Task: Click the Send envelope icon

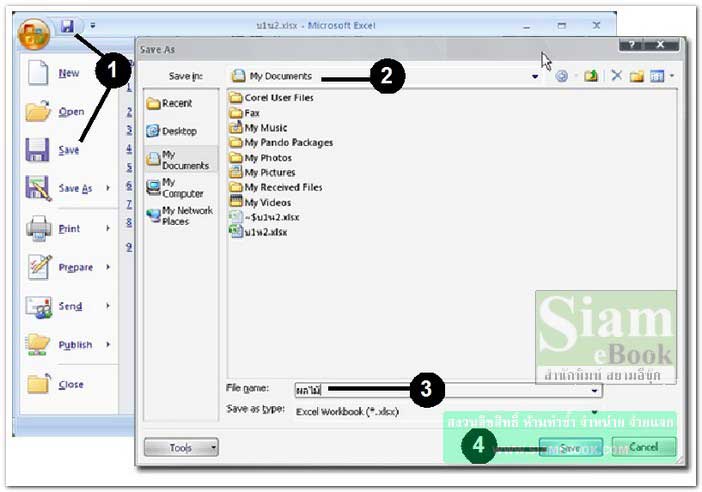Action: click(39, 307)
